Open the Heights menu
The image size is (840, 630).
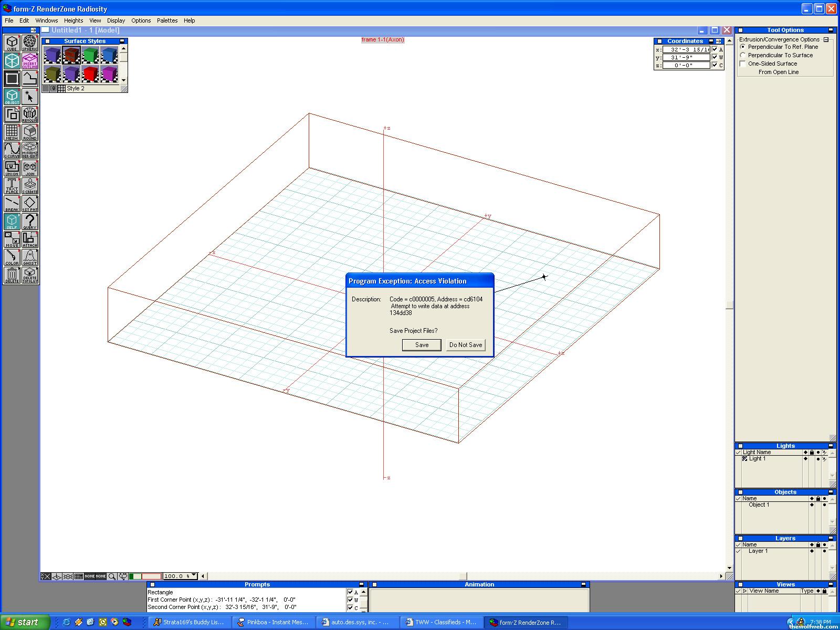click(x=73, y=20)
